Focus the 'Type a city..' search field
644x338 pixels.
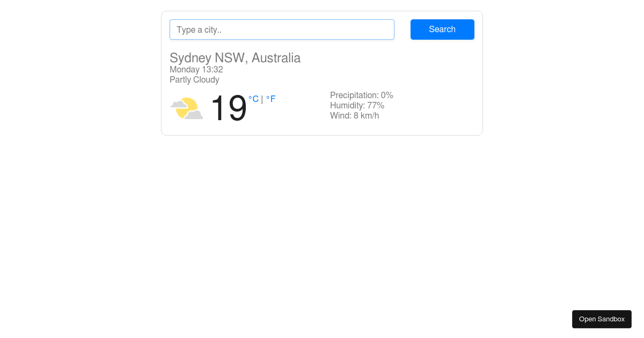point(282,30)
